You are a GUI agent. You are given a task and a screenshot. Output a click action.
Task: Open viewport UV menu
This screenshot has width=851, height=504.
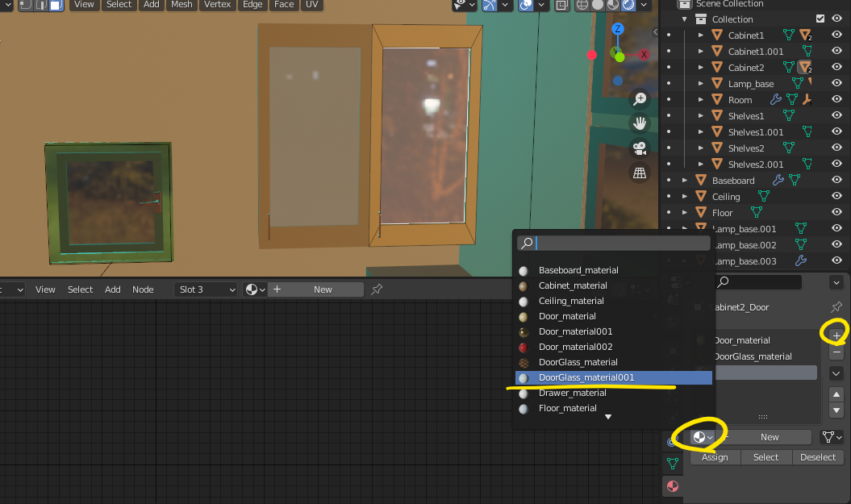312,5
